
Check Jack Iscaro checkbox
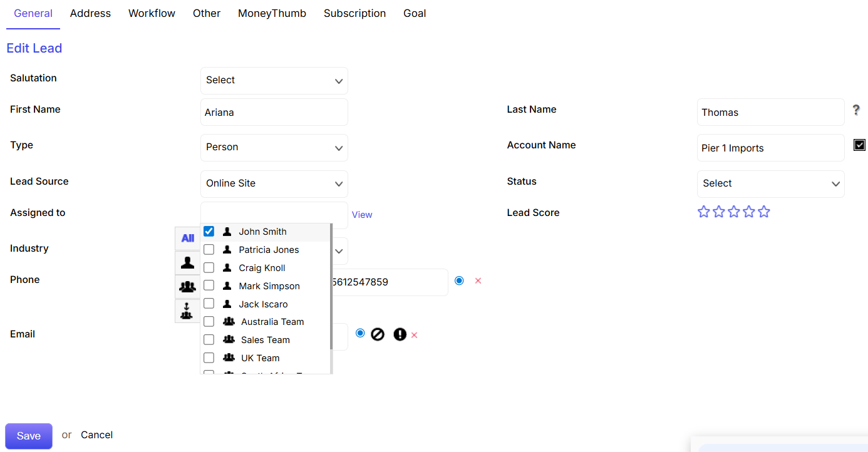209,304
